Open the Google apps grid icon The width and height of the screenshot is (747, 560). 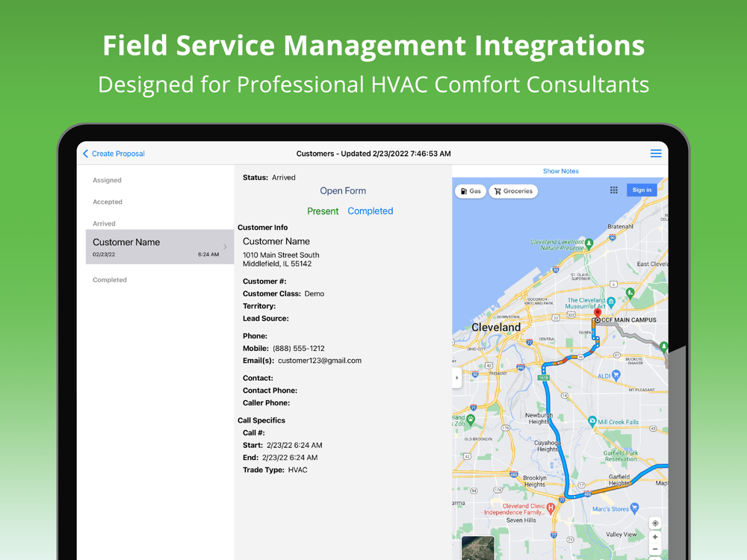613,190
